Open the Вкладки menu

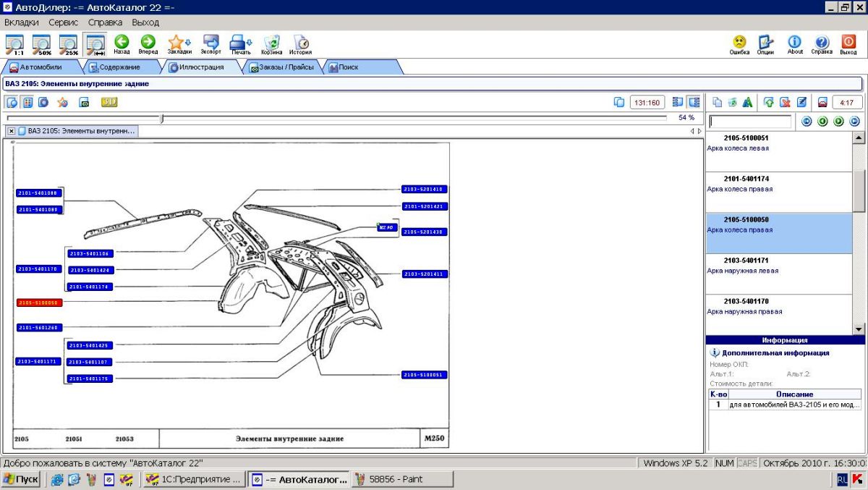22,22
